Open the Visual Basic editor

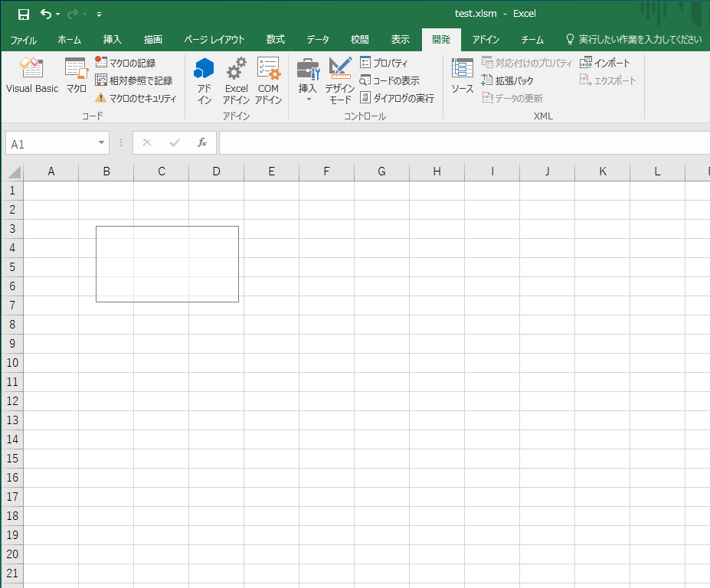click(32, 75)
